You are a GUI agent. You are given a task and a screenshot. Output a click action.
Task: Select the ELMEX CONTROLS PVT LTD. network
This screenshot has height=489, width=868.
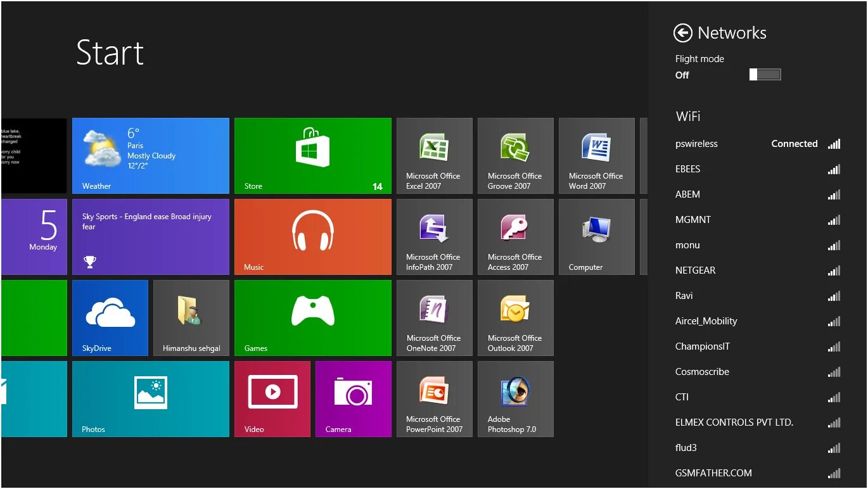point(758,422)
